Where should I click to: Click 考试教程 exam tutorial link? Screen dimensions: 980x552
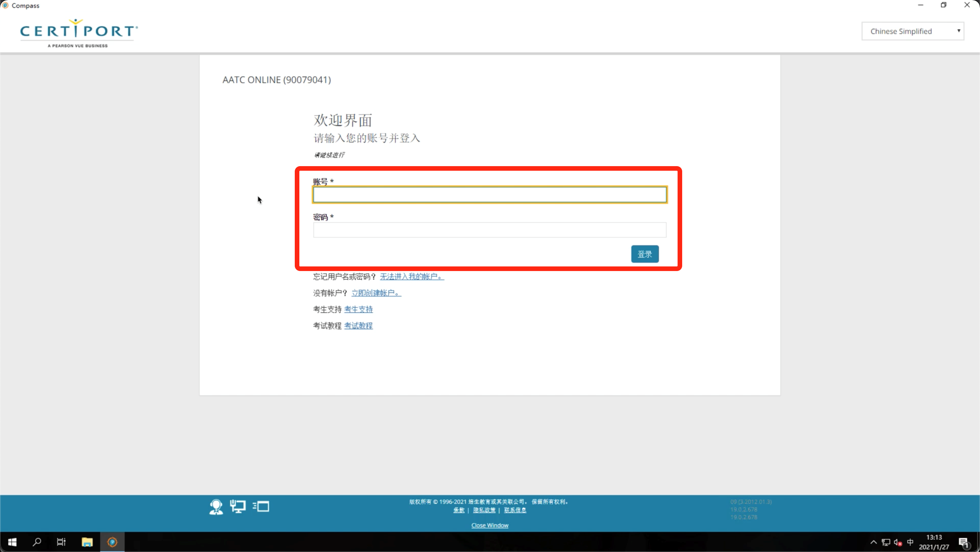tap(359, 326)
